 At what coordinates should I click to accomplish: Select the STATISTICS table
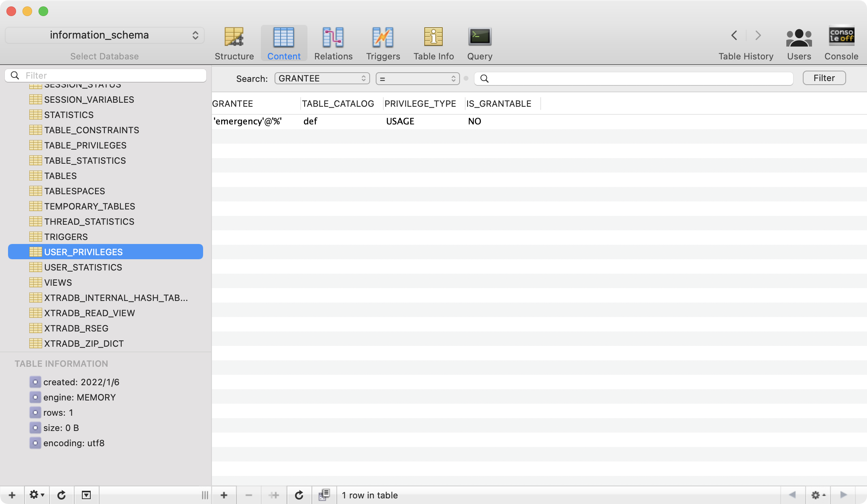(x=106, y=115)
